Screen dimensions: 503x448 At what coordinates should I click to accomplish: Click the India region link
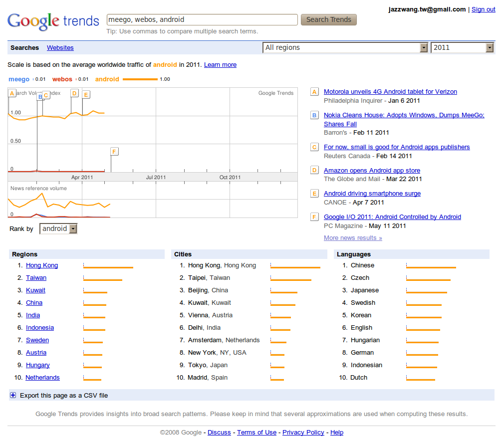coord(33,315)
